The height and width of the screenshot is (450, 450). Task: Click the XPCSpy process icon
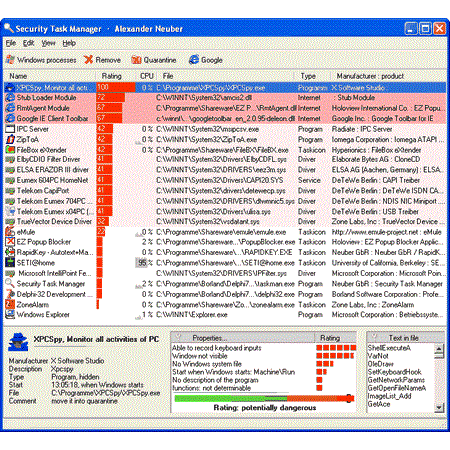[x=10, y=88]
